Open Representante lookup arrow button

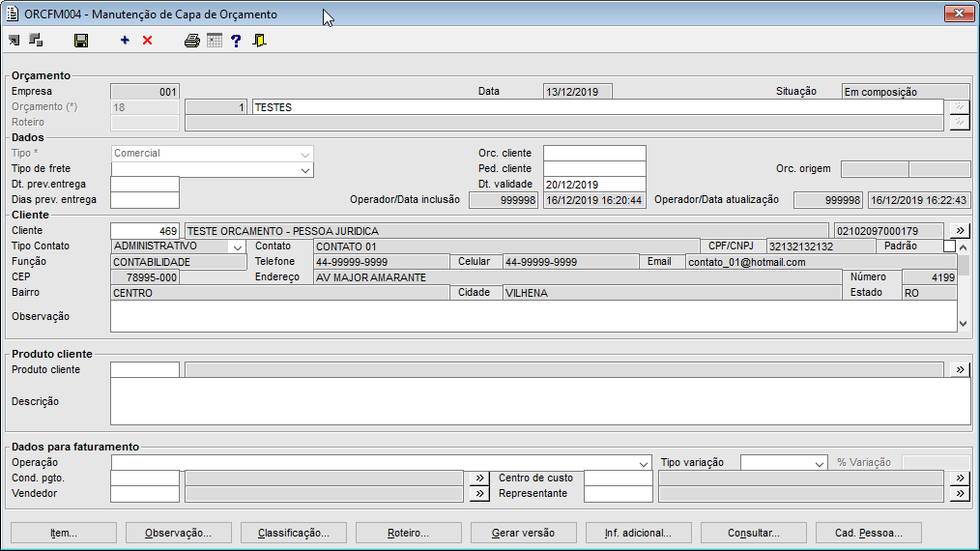coord(960,493)
